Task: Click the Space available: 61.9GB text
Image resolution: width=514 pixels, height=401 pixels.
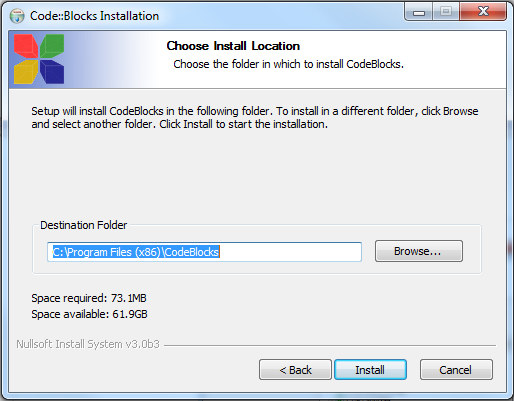Action: pos(89,314)
